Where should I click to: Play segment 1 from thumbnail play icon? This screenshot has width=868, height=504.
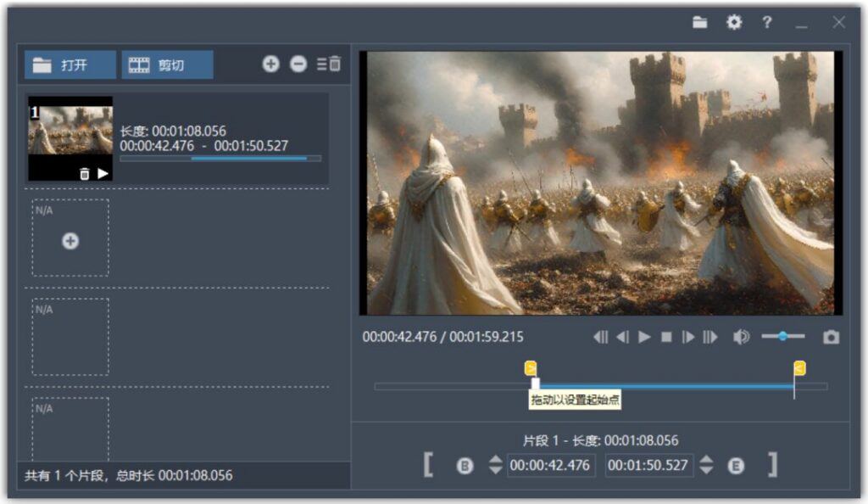(x=103, y=174)
